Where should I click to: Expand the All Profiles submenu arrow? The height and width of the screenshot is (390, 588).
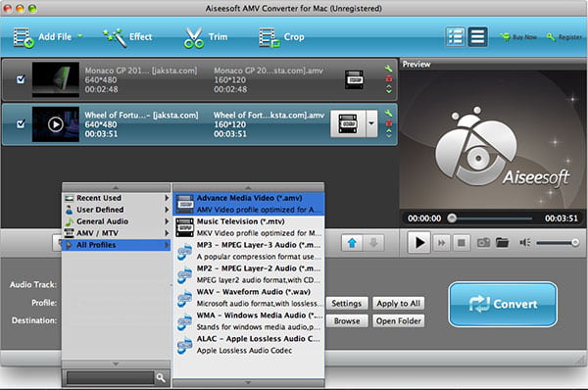[167, 245]
